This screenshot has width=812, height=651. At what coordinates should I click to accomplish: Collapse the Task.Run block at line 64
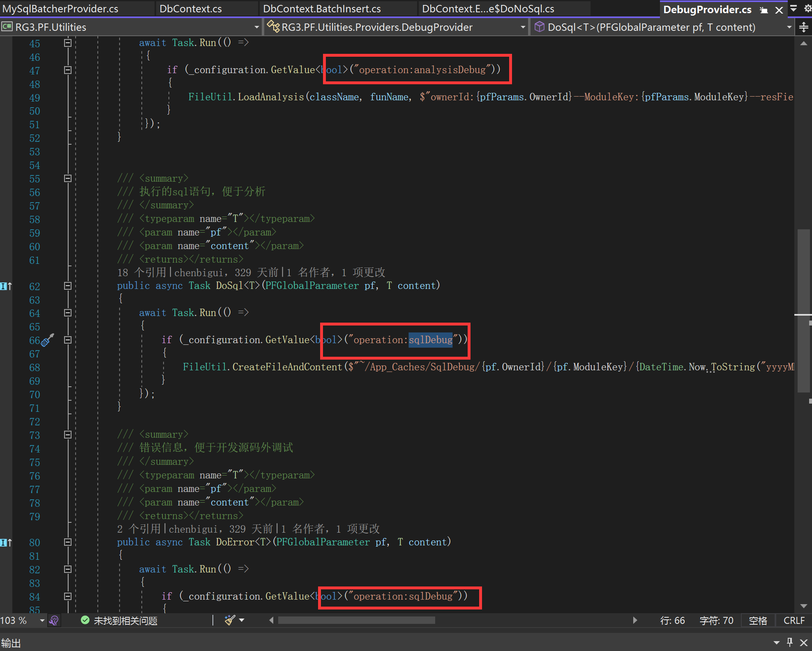(x=68, y=313)
